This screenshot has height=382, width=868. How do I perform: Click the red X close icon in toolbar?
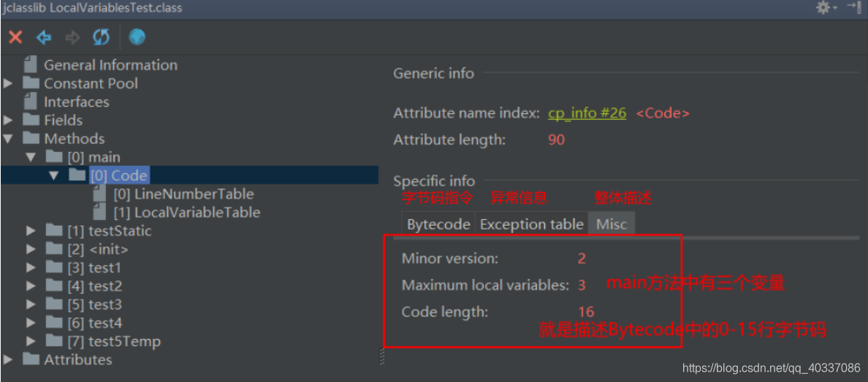click(x=15, y=38)
